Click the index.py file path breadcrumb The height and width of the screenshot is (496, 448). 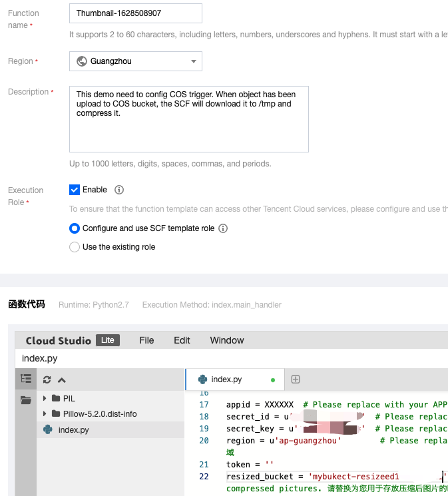(39, 358)
